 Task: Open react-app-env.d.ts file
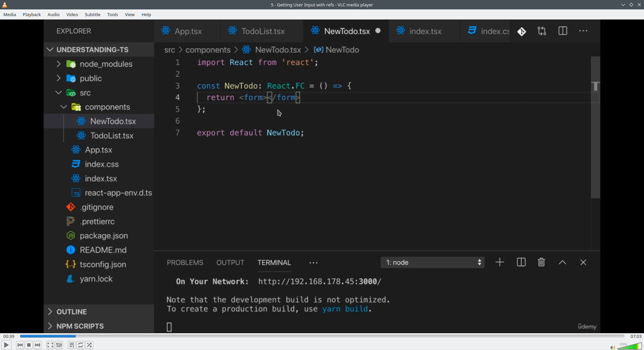[99, 193]
